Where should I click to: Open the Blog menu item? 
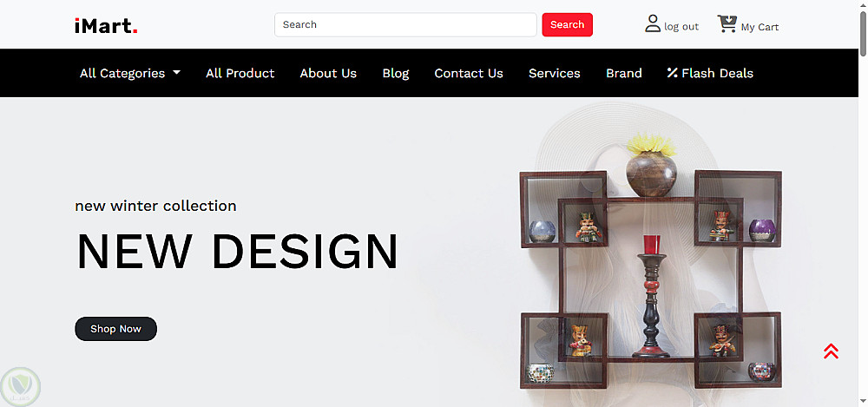click(396, 73)
